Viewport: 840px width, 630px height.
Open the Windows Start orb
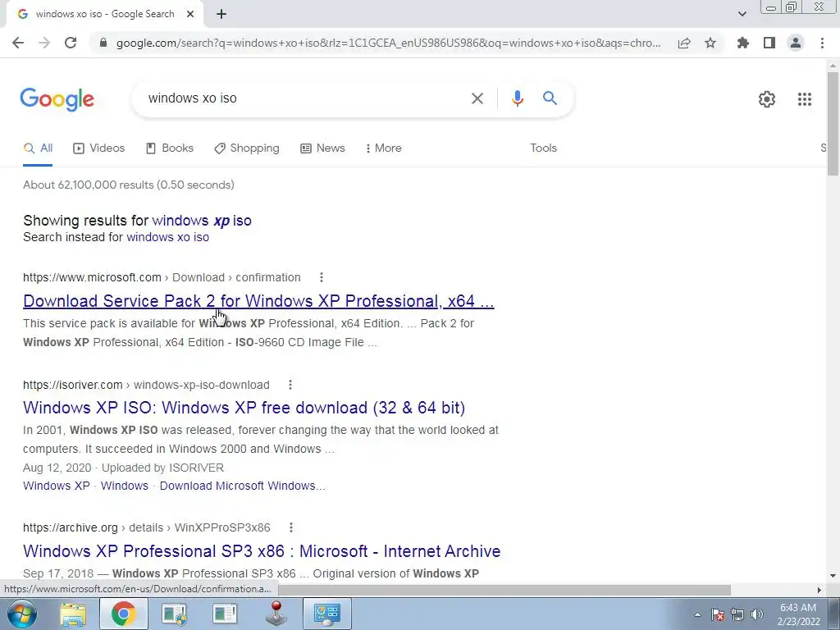tap(22, 614)
